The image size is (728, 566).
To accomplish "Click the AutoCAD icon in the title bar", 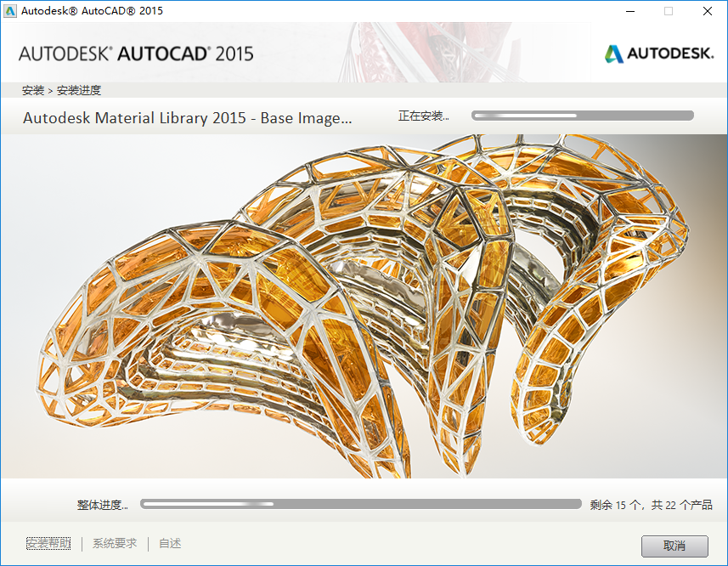I will coord(12,11).
